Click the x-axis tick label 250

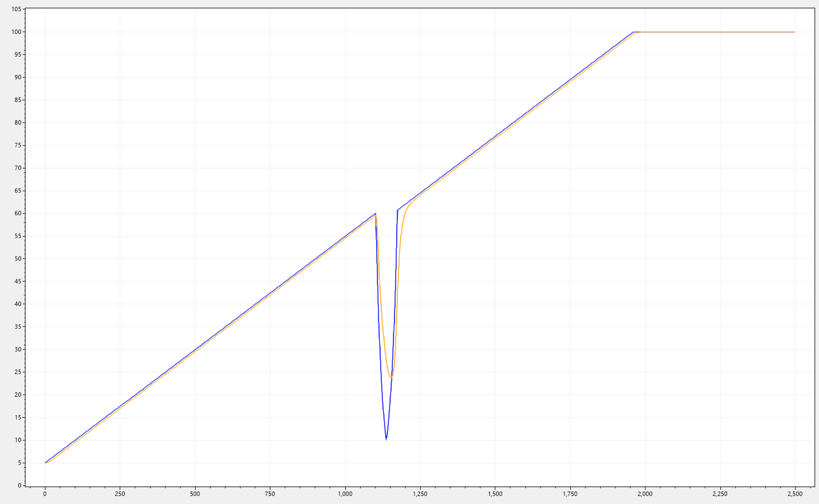[x=120, y=494]
